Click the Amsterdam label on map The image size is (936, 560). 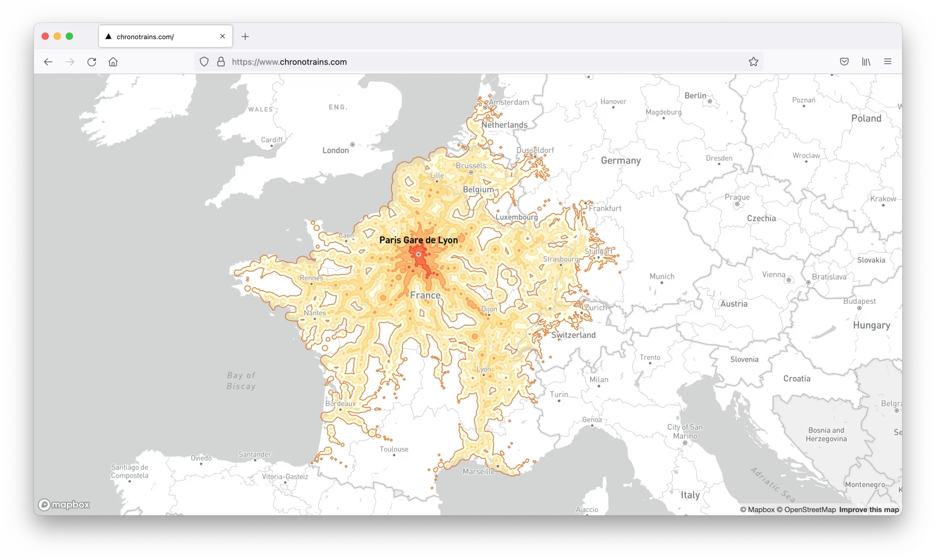509,102
